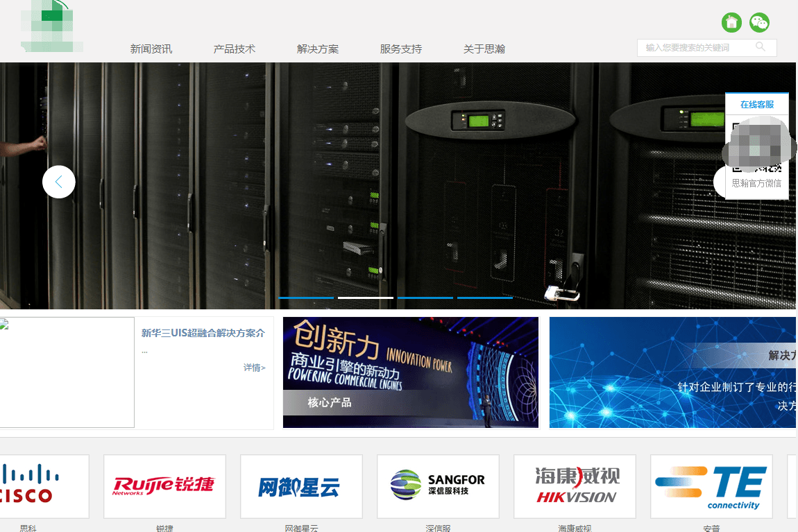798x532 pixels.
Task: Open the 核心产品 banner image
Action: point(411,372)
